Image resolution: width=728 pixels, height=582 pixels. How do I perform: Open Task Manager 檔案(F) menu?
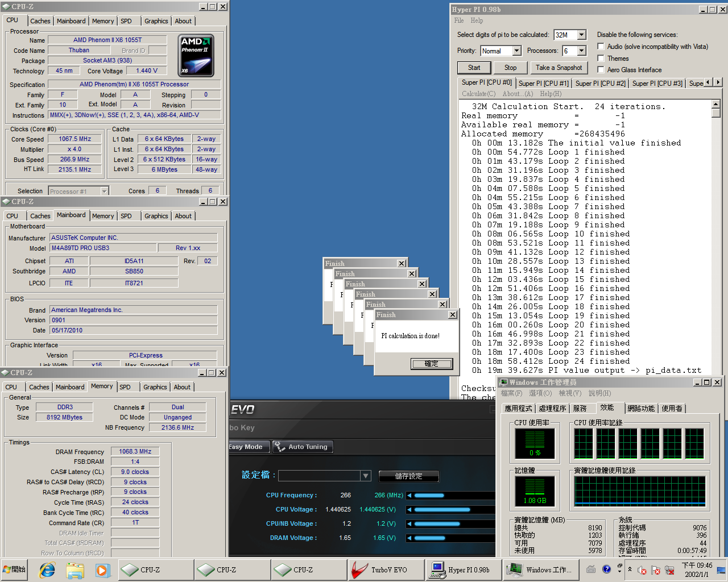(x=511, y=393)
